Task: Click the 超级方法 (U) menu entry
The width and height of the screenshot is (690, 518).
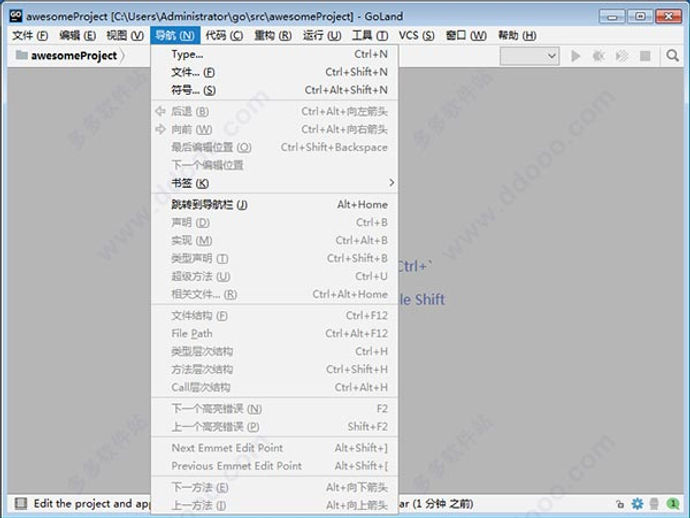Action: click(275, 276)
